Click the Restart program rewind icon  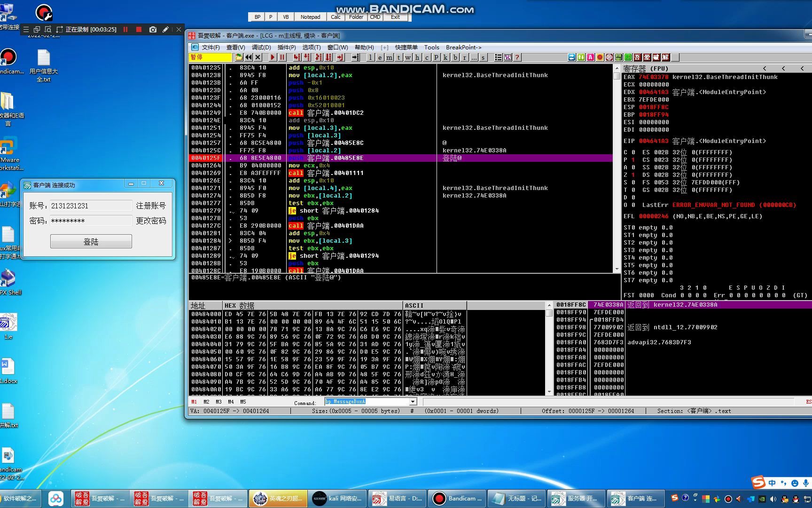pyautogui.click(x=249, y=57)
